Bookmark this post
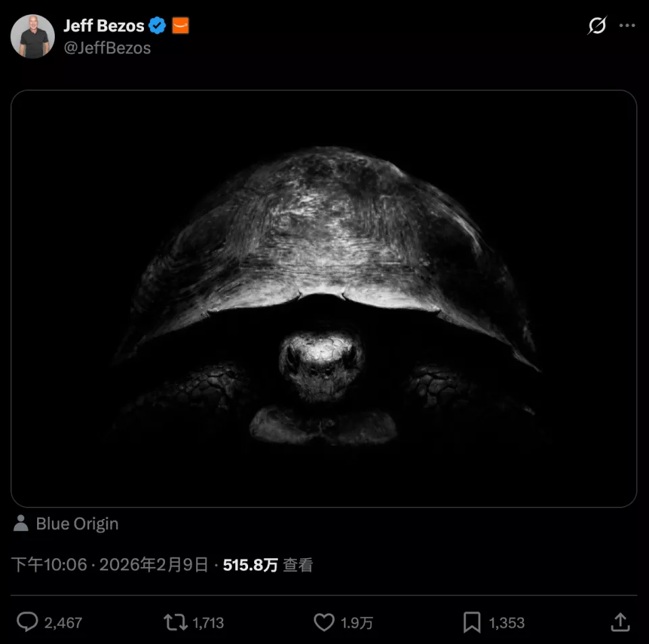 pos(474,622)
